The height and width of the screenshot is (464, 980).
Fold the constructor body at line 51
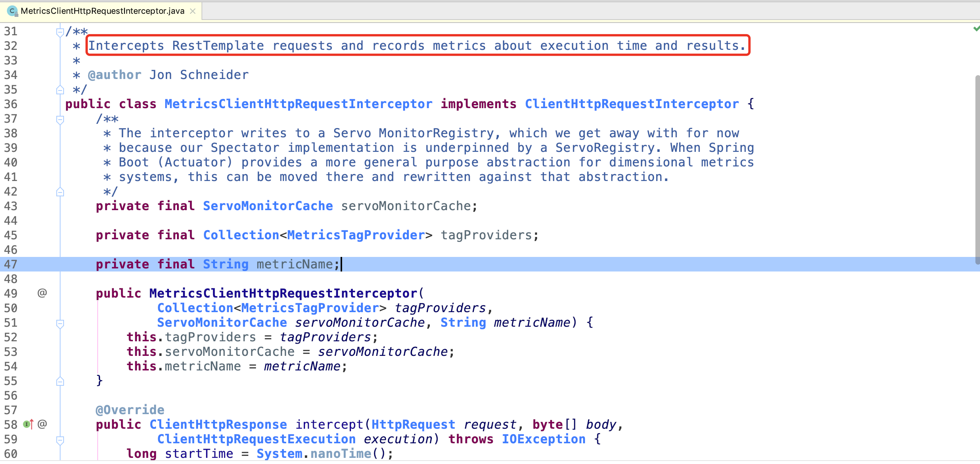(60, 323)
